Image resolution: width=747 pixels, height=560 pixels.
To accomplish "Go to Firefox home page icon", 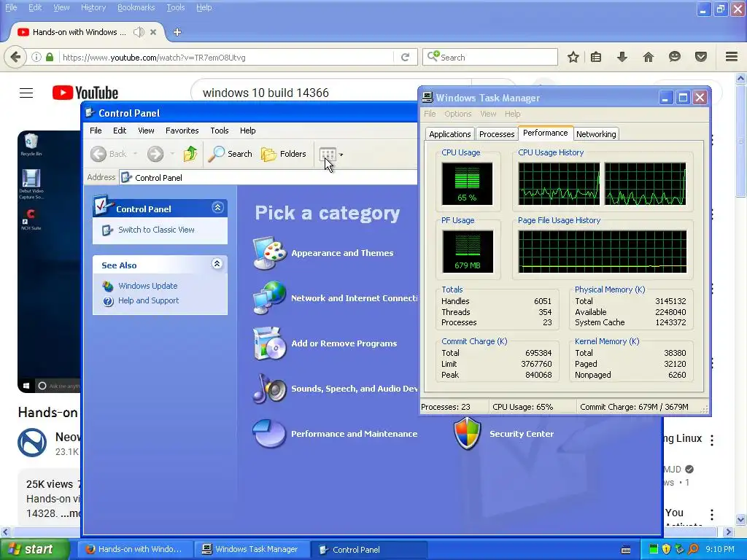I will (649, 57).
